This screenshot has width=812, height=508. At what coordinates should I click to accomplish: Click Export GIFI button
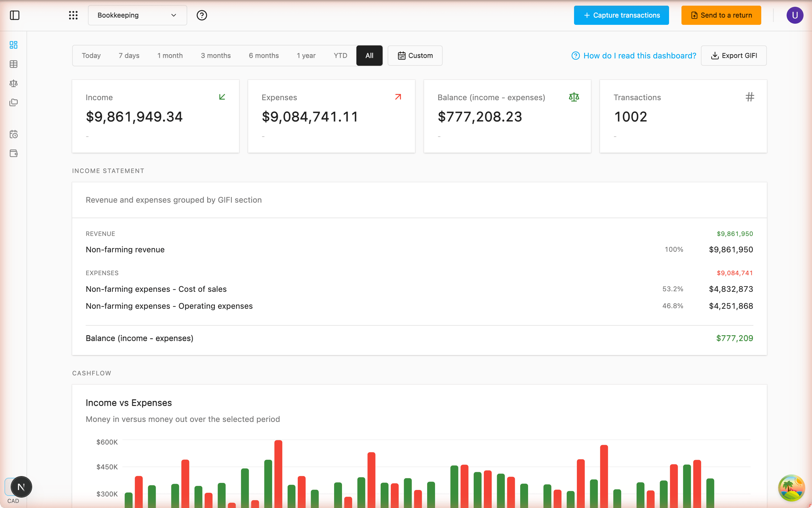(734, 55)
